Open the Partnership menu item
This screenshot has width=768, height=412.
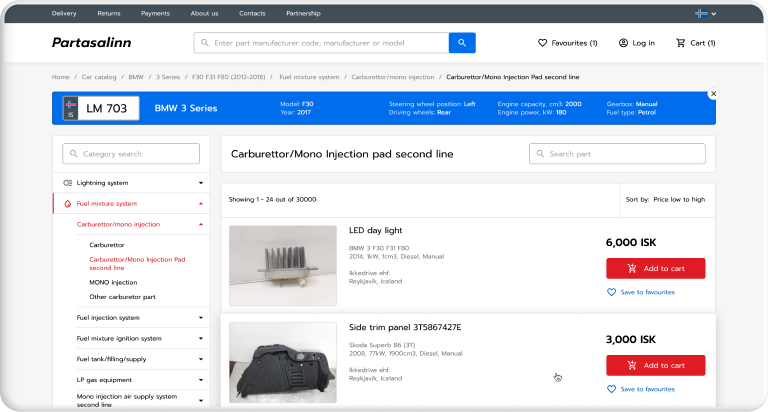click(x=303, y=13)
